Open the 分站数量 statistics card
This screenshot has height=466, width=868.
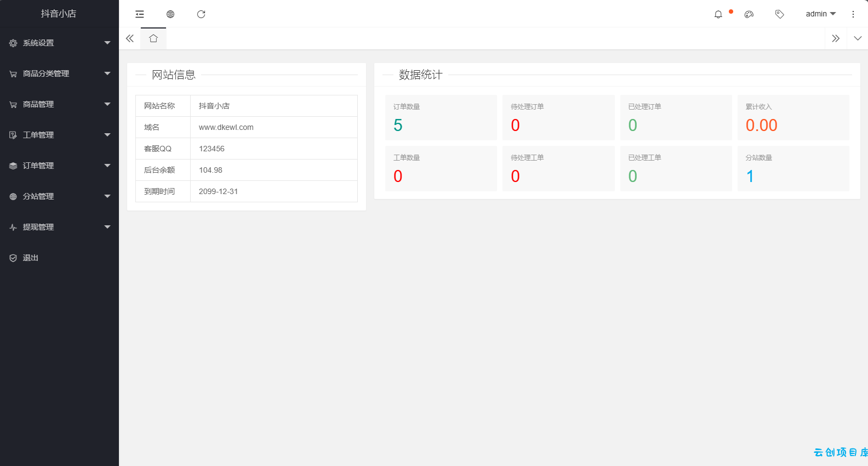click(793, 168)
